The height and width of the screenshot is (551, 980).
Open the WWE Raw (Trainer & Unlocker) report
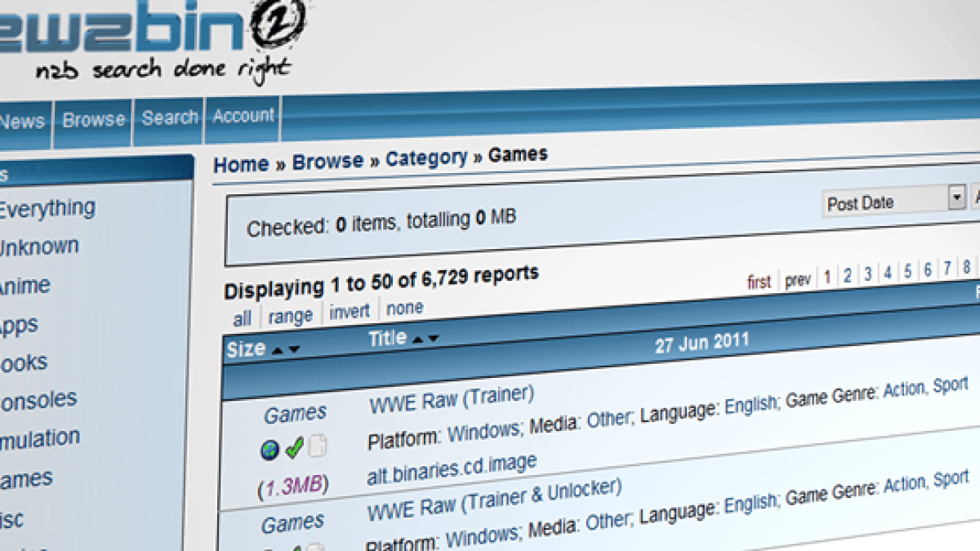494,500
